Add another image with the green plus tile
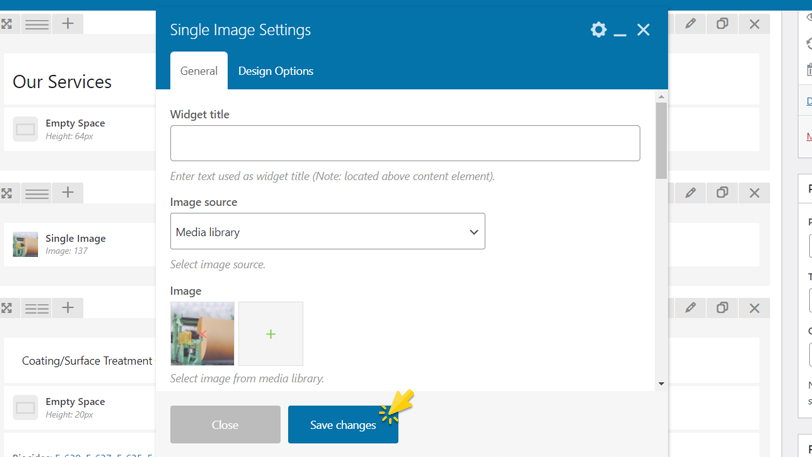Image resolution: width=812 pixels, height=457 pixels. (x=270, y=334)
